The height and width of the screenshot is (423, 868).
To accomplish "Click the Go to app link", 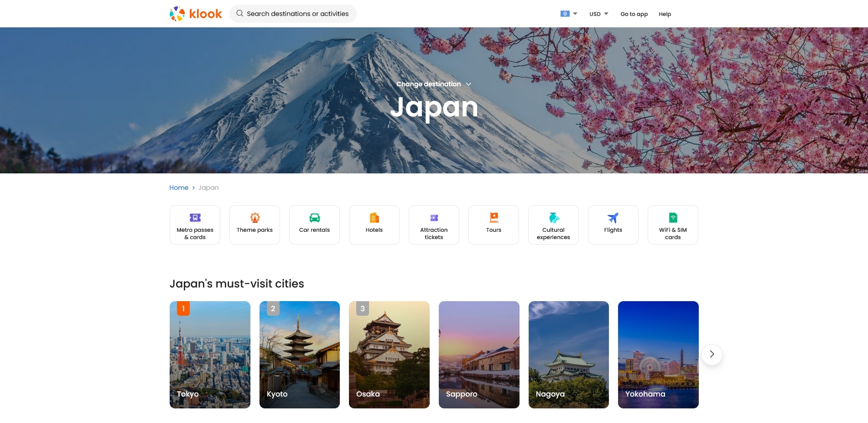I will (634, 14).
